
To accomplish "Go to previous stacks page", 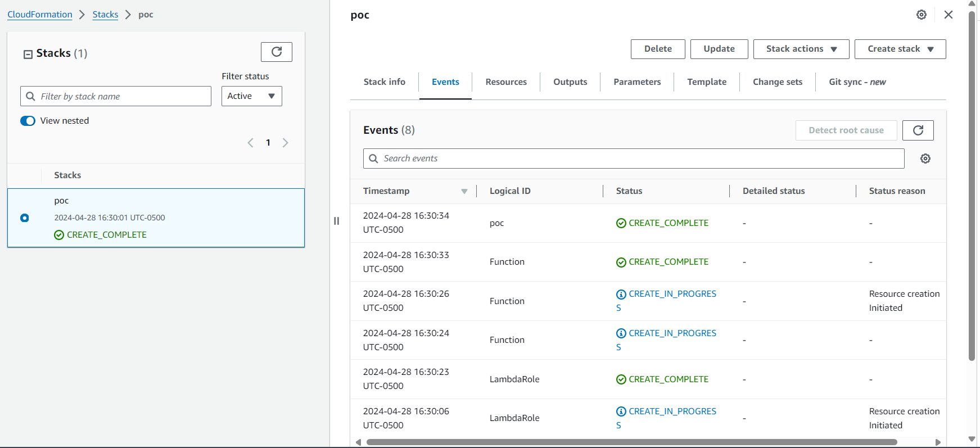I will tap(251, 143).
